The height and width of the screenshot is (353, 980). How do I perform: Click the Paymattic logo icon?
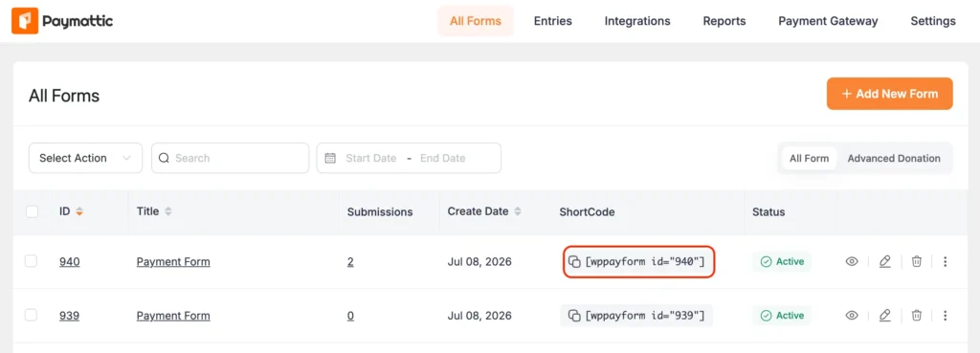click(x=24, y=21)
